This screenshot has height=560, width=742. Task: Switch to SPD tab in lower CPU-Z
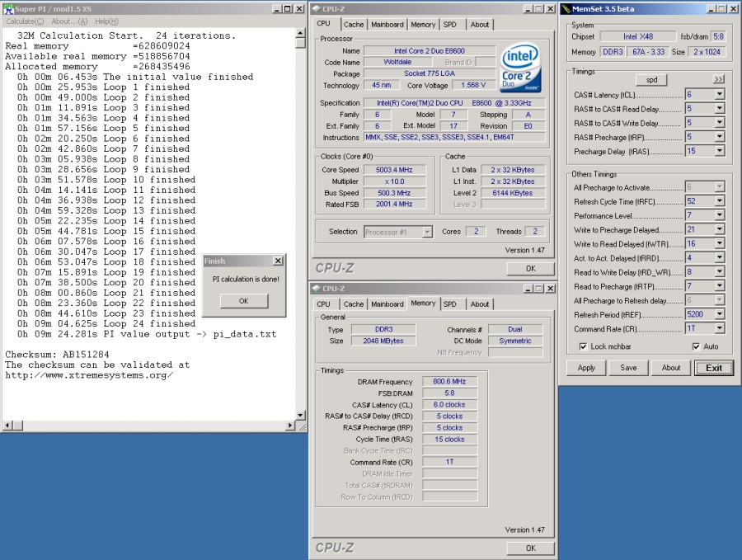point(449,304)
